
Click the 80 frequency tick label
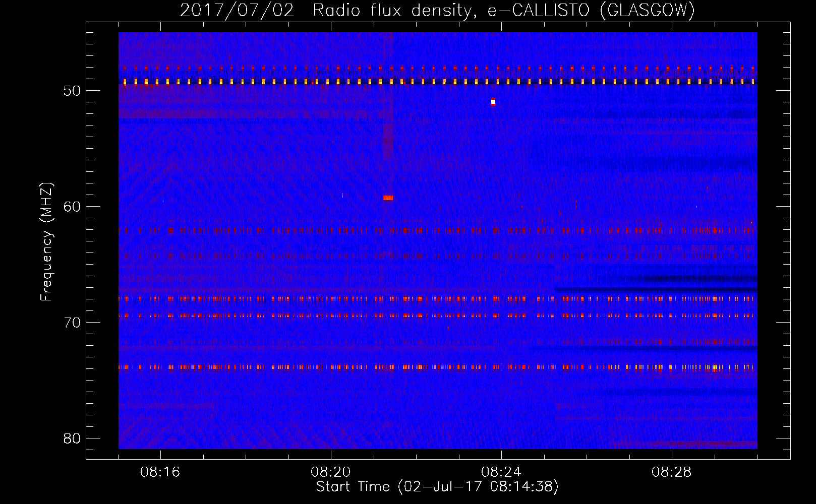(72, 438)
